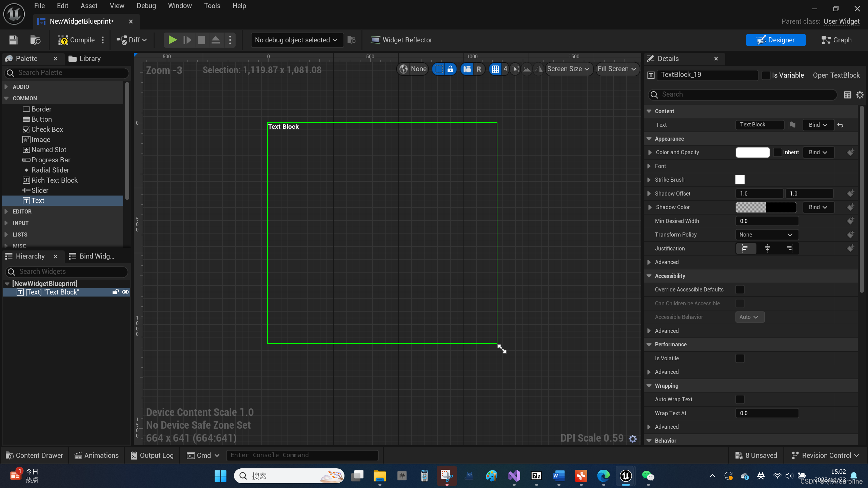Enable Is Volatile performance checkbox
The height and width of the screenshot is (488, 868).
coord(741,358)
